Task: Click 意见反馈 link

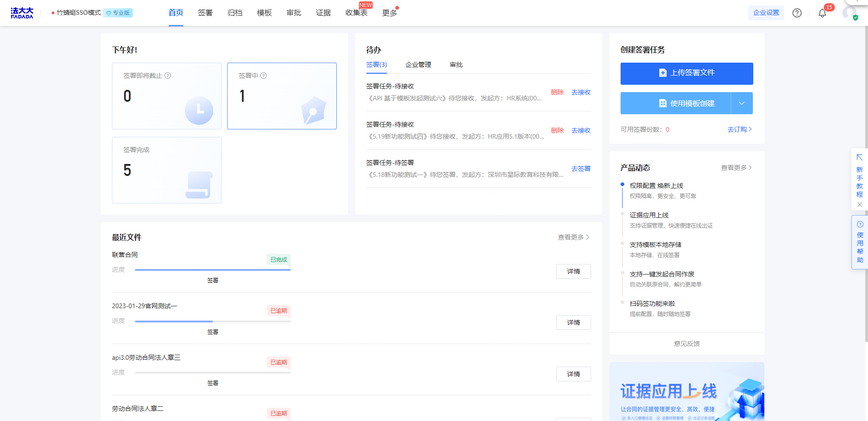Action: 687,344
